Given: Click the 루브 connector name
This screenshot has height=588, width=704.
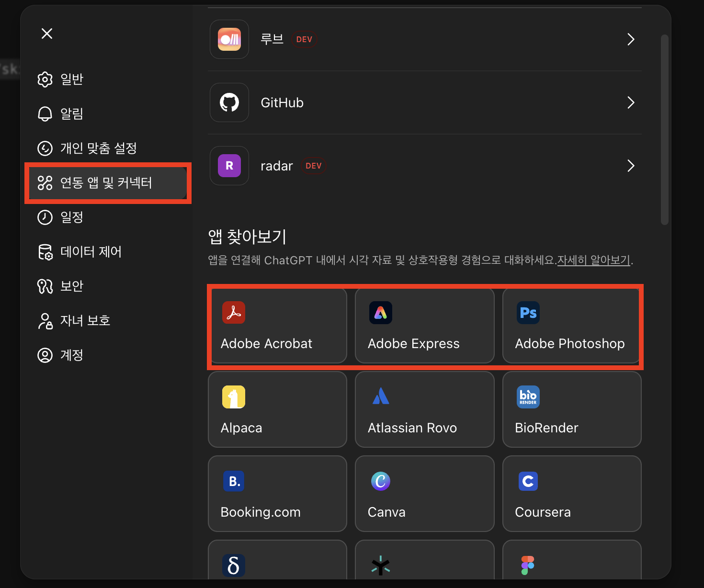Looking at the screenshot, I should point(272,39).
